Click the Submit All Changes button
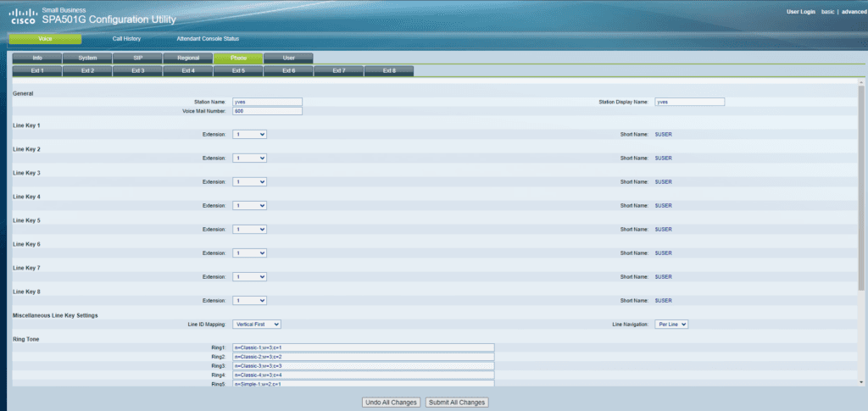Screen dimensions: 868x411 tap(457, 402)
